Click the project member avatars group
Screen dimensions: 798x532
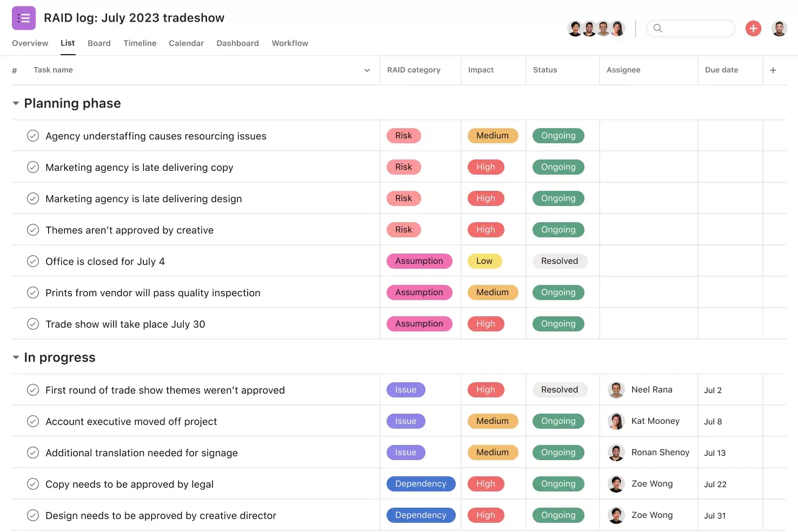click(x=596, y=28)
